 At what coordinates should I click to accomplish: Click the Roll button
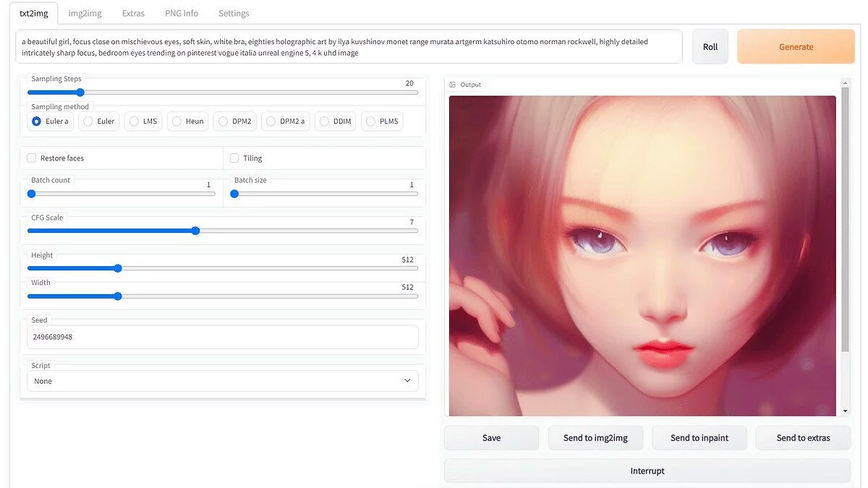[x=710, y=47]
